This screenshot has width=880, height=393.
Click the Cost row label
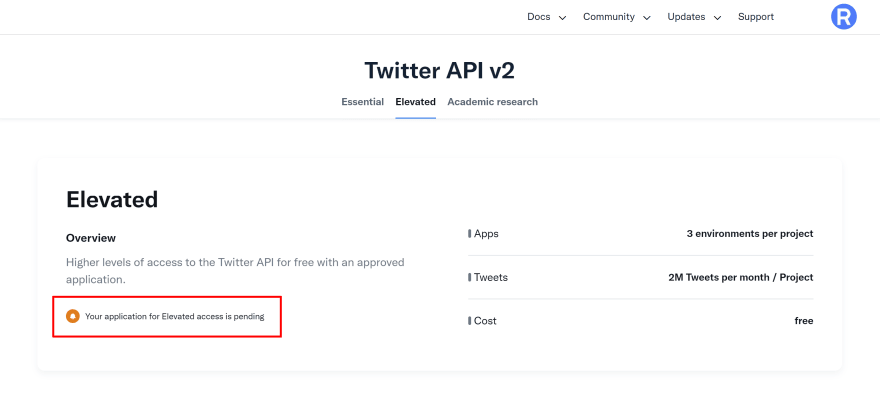click(485, 321)
